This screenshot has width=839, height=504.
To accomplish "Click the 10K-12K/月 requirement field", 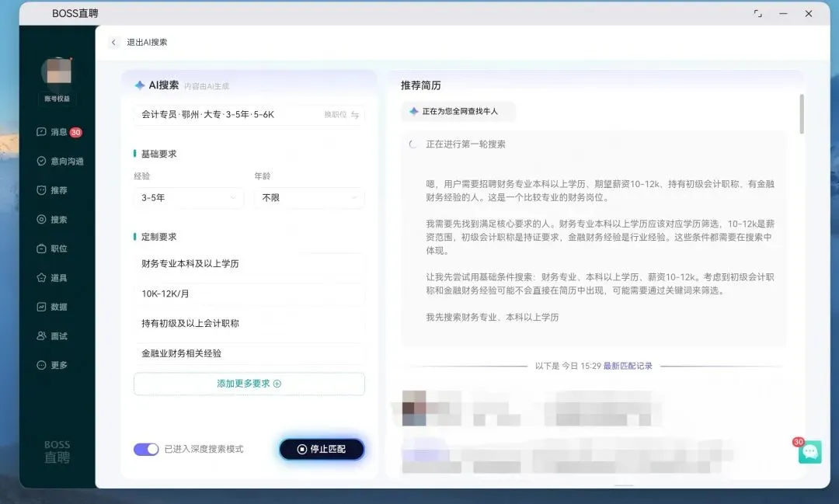I will 249,294.
